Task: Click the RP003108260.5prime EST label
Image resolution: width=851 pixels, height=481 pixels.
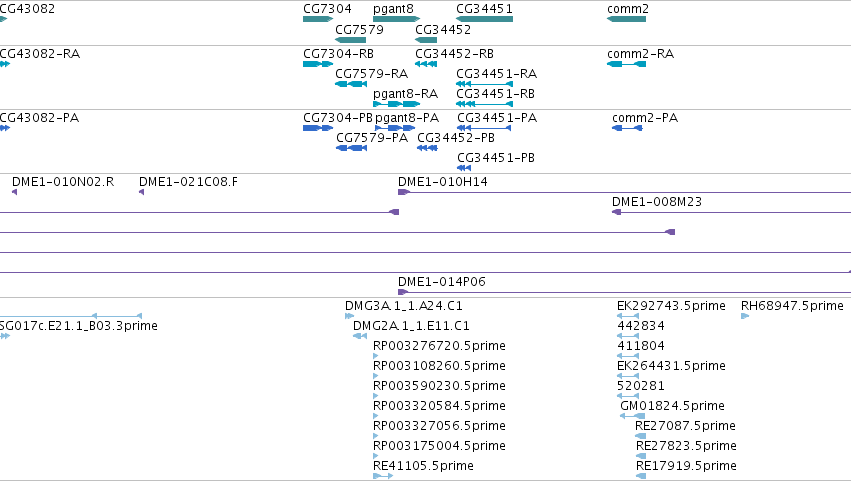Action: [439, 366]
